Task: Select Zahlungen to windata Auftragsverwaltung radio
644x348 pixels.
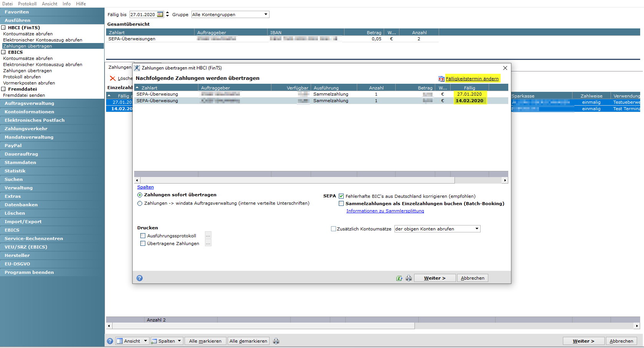Action: 140,203
